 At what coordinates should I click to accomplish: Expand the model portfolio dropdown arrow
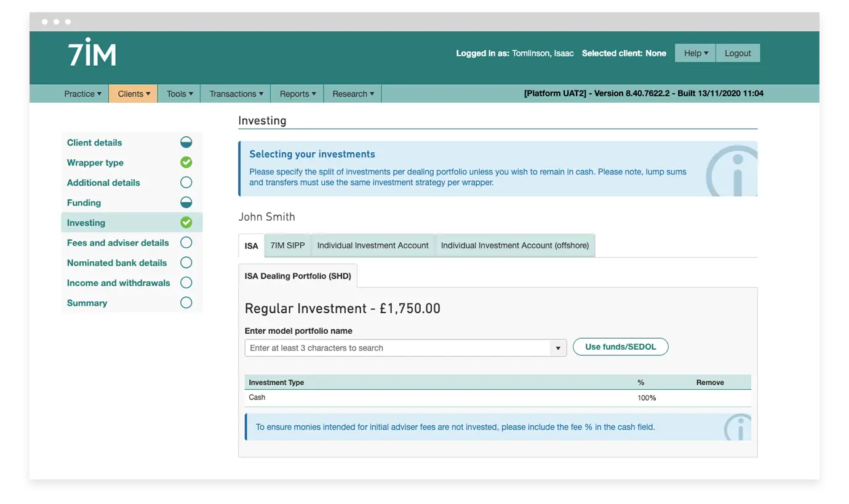[557, 348]
